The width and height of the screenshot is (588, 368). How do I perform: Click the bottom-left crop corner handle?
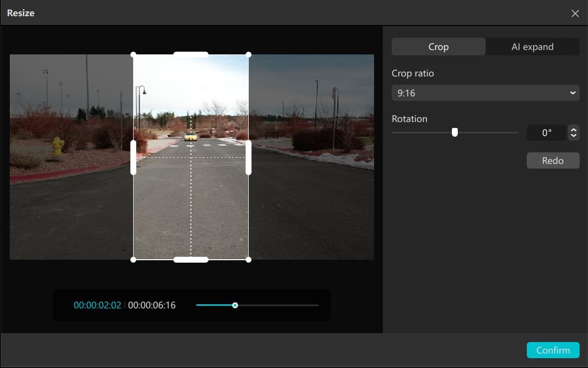[x=133, y=260]
